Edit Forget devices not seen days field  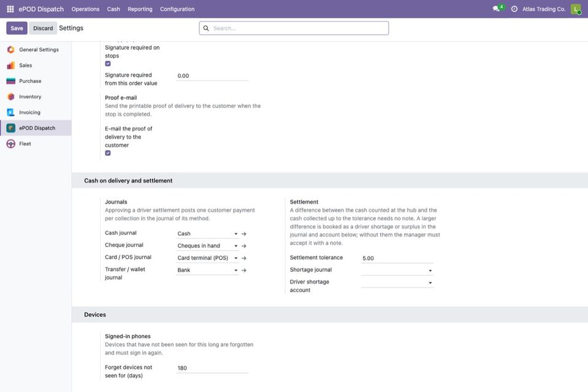(x=212, y=368)
